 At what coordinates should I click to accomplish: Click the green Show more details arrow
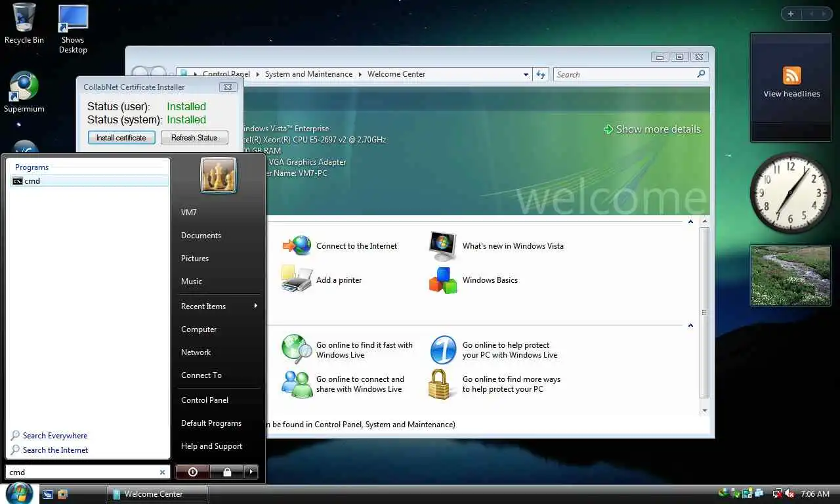pyautogui.click(x=608, y=129)
